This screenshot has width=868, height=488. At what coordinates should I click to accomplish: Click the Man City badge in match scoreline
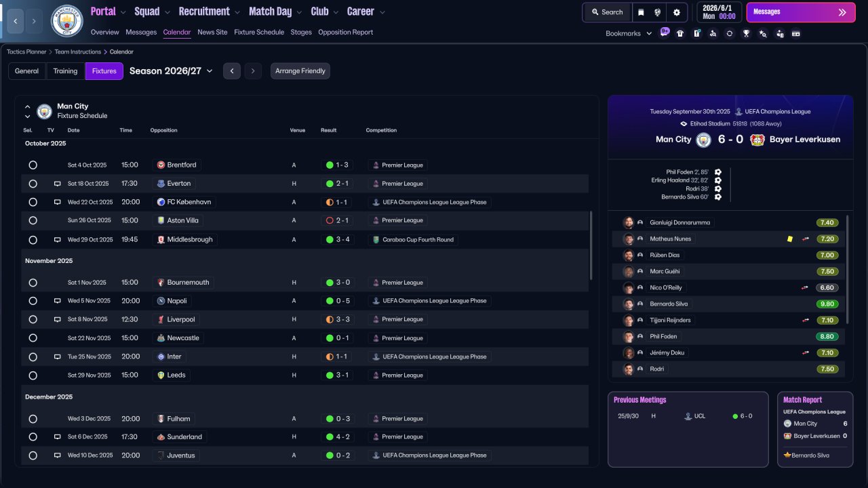tap(704, 140)
